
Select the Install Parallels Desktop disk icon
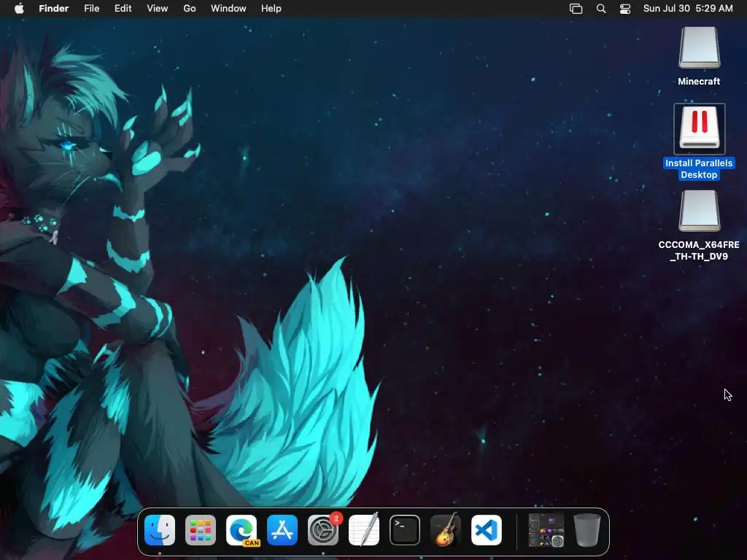coord(700,128)
